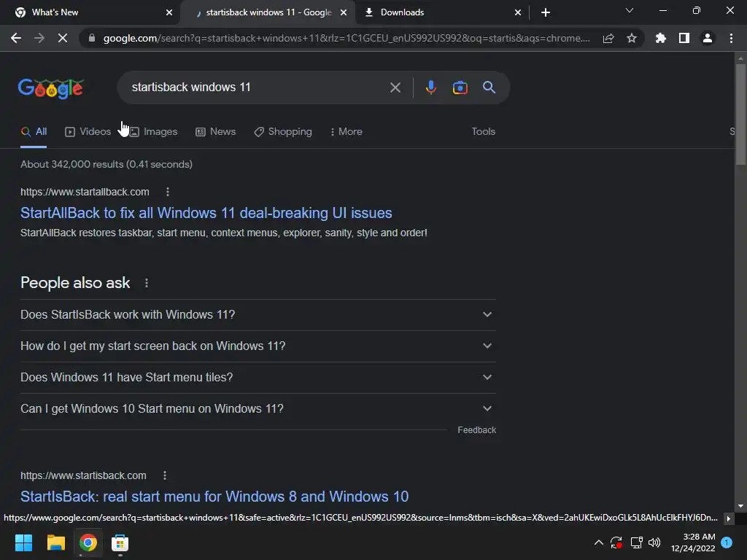Click the forward navigation arrow
Viewport: 747px width, 560px height.
point(39,38)
